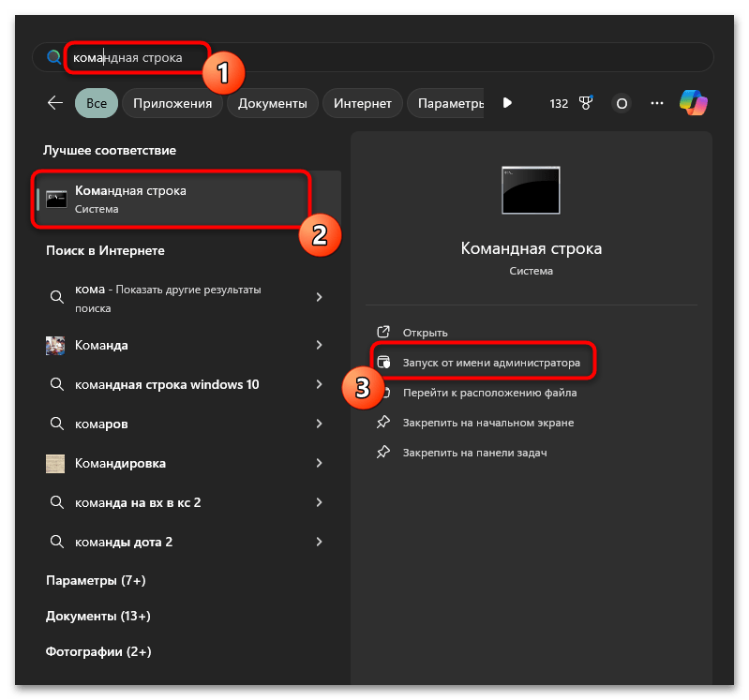Click the search magnifier icon in search box
The width and height of the screenshot is (749, 700).
[53, 57]
